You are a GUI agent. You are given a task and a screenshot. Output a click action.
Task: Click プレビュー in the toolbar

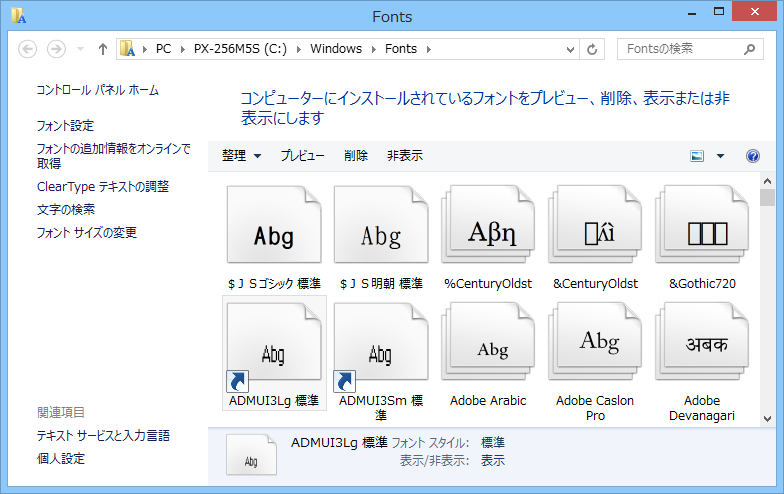302,156
